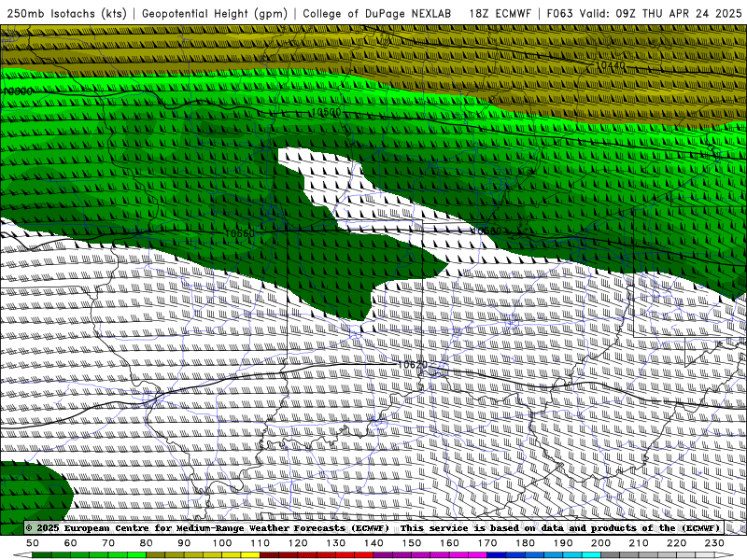Image resolution: width=747 pixels, height=560 pixels.
Task: Click the 200 scale number
Action: click(600, 543)
